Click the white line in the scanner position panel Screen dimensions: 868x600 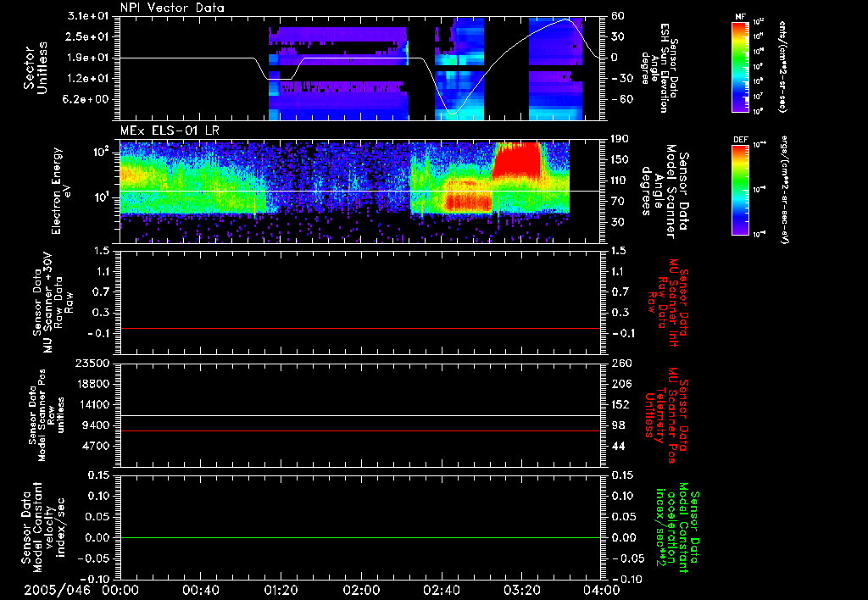pyautogui.click(x=360, y=416)
